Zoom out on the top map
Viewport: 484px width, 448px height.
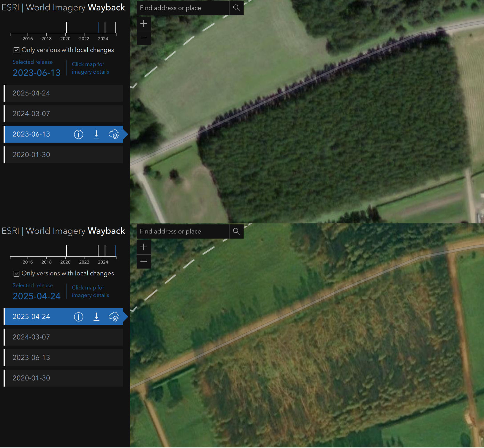coord(144,38)
